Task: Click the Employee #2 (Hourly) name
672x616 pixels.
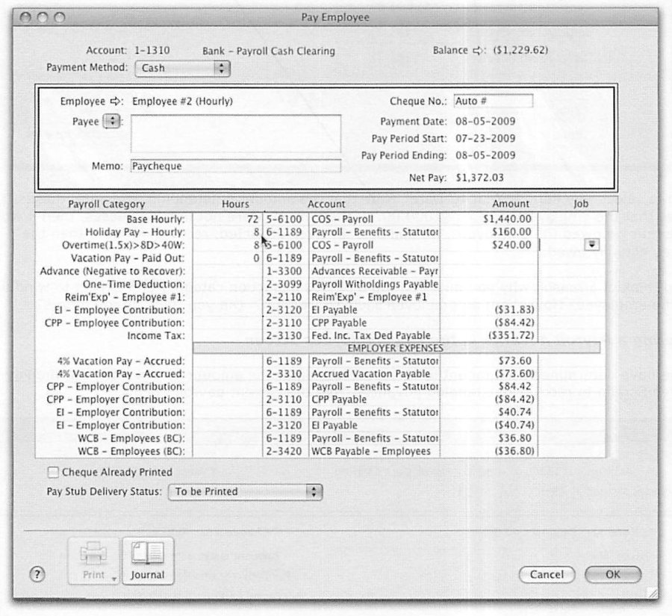Action: click(183, 102)
